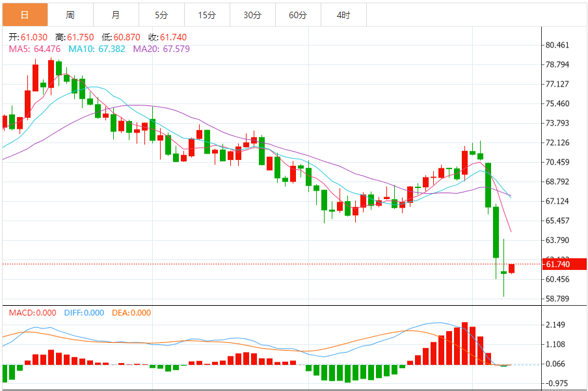Open the 15分 interval tab
The image size is (588, 391).
click(207, 15)
